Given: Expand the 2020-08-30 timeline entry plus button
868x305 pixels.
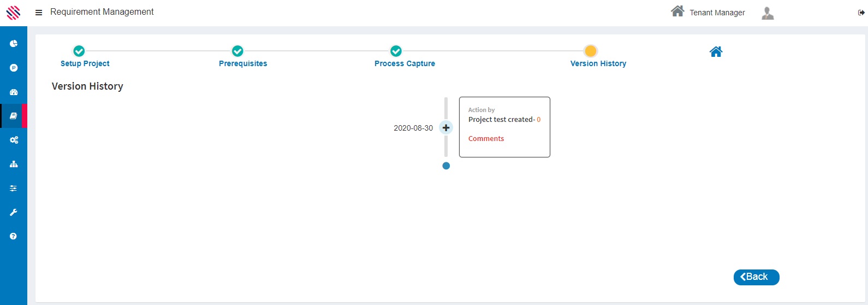Looking at the screenshot, I should point(446,127).
